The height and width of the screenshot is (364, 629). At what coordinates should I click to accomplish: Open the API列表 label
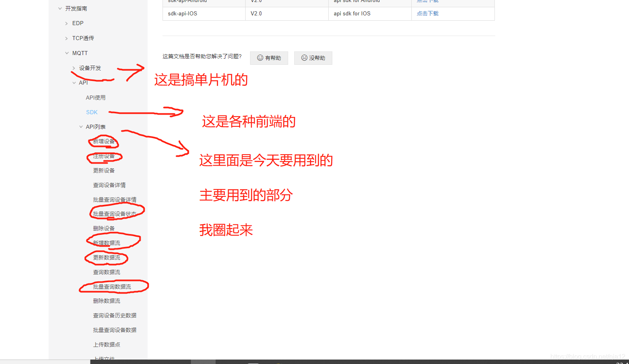tap(96, 127)
